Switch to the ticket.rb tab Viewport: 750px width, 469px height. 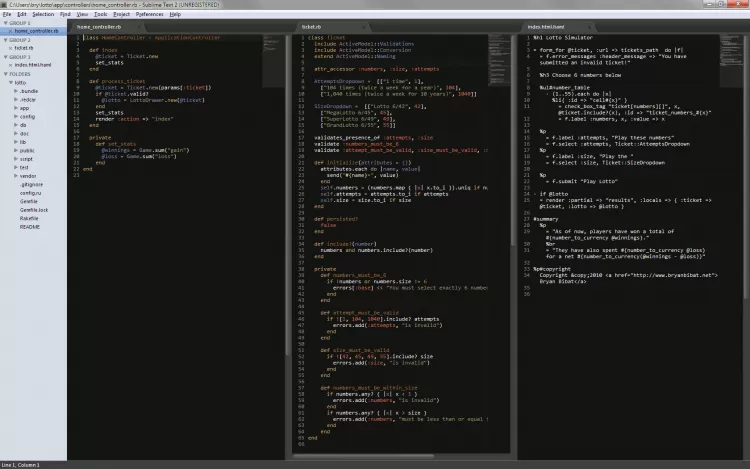pyautogui.click(x=312, y=27)
